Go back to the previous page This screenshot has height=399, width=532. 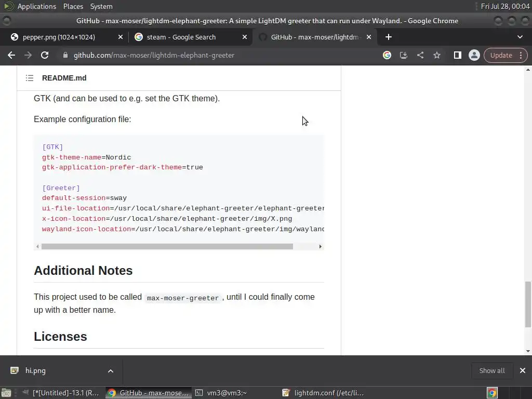pyautogui.click(x=11, y=55)
